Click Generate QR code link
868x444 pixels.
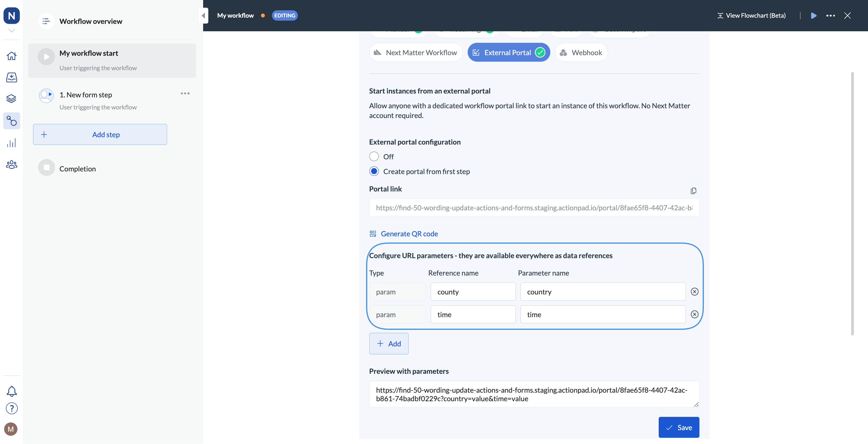click(x=409, y=234)
